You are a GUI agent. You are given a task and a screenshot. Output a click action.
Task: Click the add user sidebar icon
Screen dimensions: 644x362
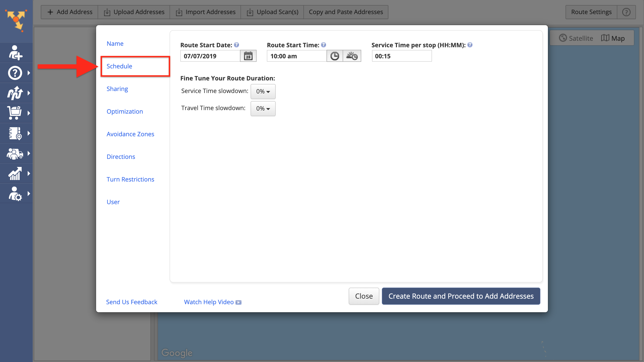click(x=16, y=53)
